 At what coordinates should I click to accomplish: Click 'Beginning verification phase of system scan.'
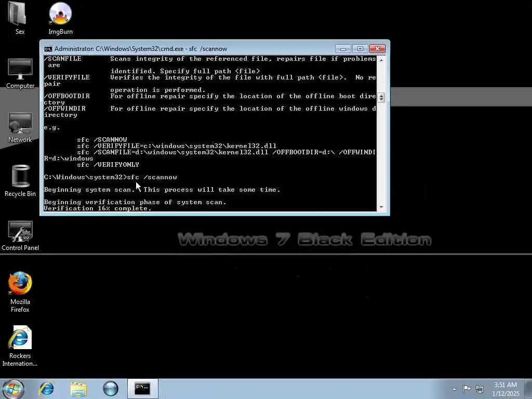click(x=135, y=202)
